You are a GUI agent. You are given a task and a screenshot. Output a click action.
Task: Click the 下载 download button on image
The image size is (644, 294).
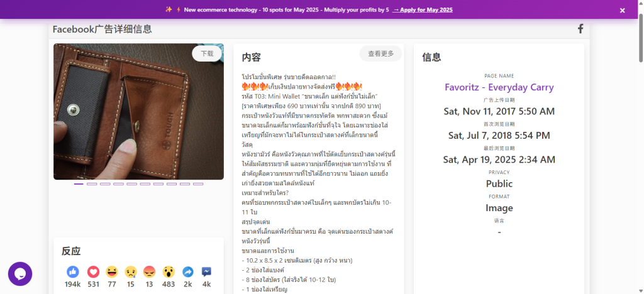[207, 54]
